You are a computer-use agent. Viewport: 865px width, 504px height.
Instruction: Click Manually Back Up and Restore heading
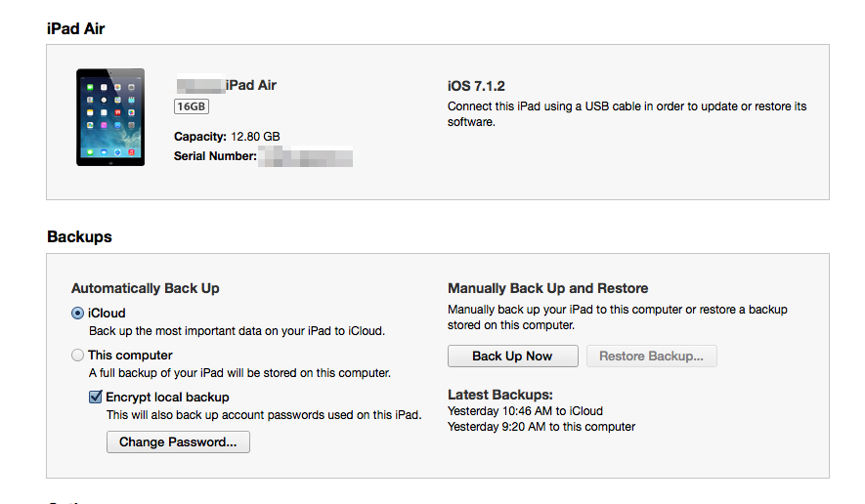pos(547,288)
